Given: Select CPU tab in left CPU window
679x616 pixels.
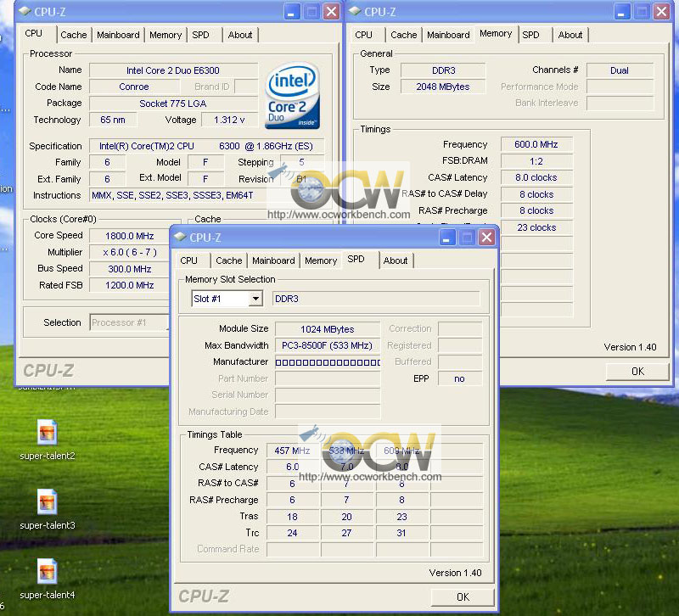Looking at the screenshot, I should point(34,34).
